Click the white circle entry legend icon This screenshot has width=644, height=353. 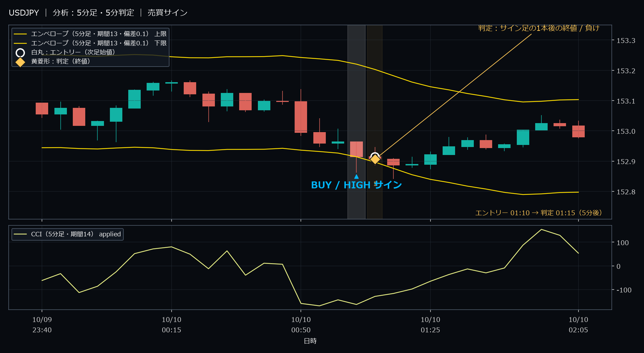tap(20, 53)
